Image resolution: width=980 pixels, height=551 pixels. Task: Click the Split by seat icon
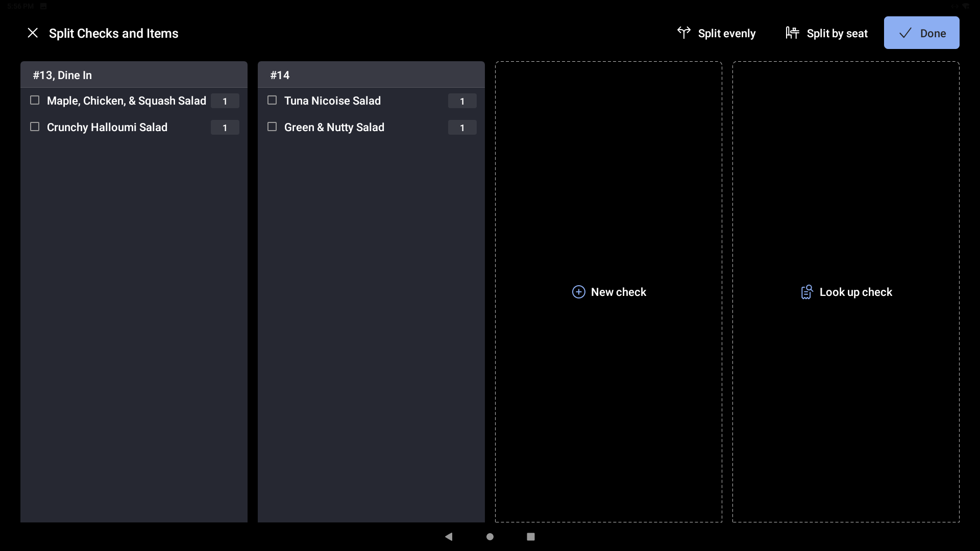click(x=793, y=33)
